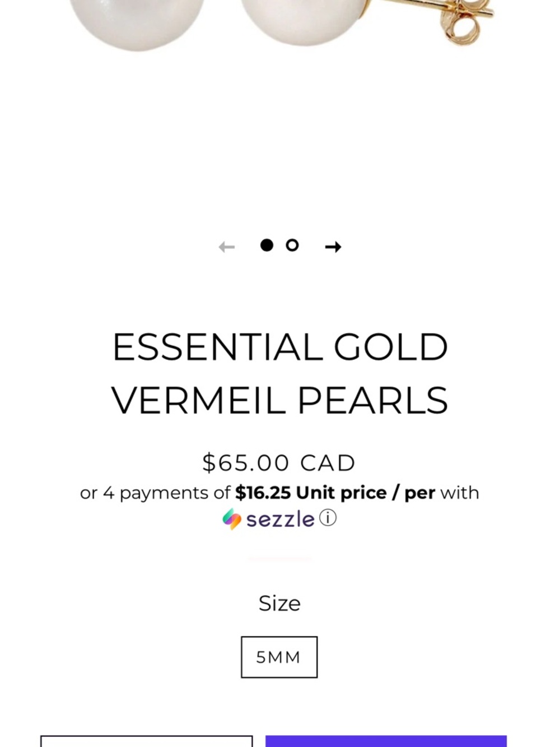Click the sezzle wordmark text

click(x=280, y=519)
